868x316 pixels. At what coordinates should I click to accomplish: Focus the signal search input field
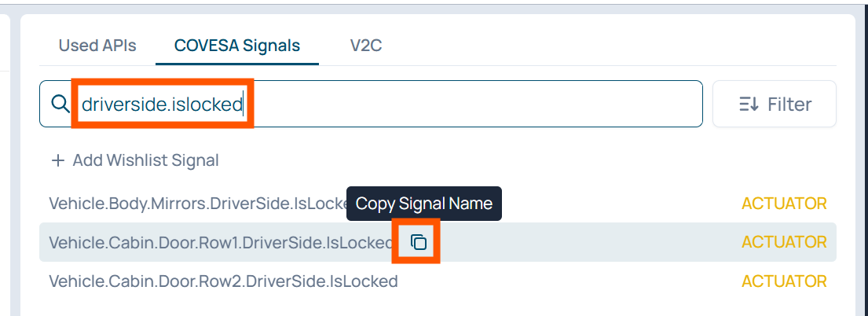[471, 104]
